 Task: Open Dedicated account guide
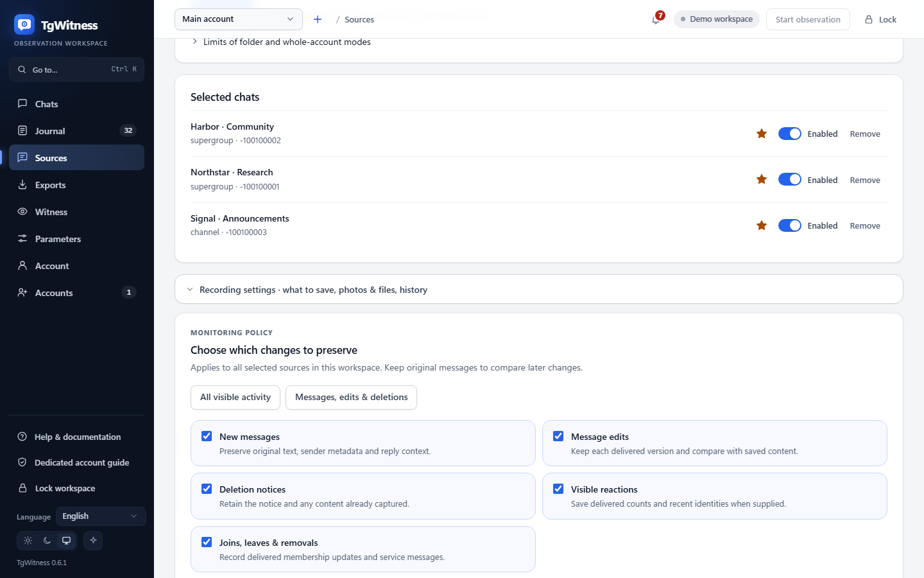click(x=77, y=462)
